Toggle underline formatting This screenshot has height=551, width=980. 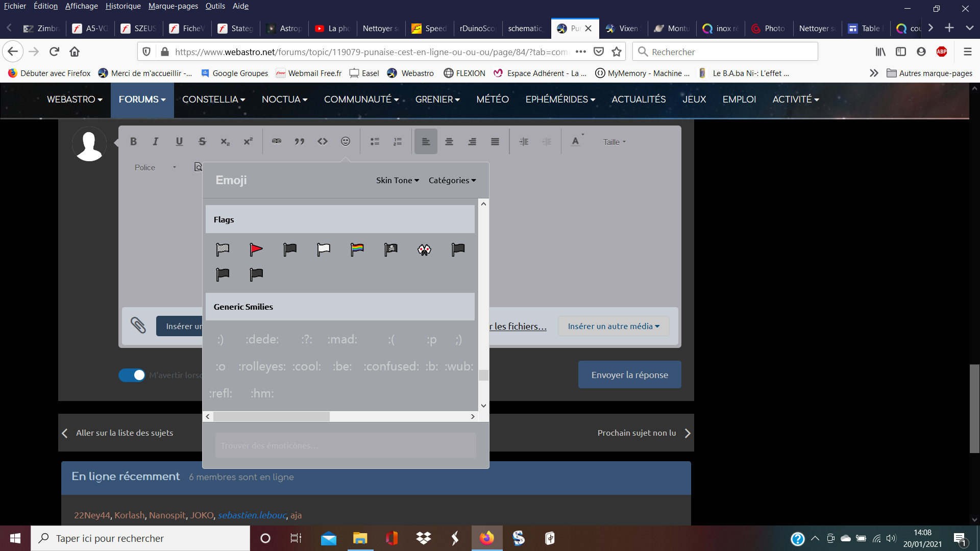click(x=179, y=142)
